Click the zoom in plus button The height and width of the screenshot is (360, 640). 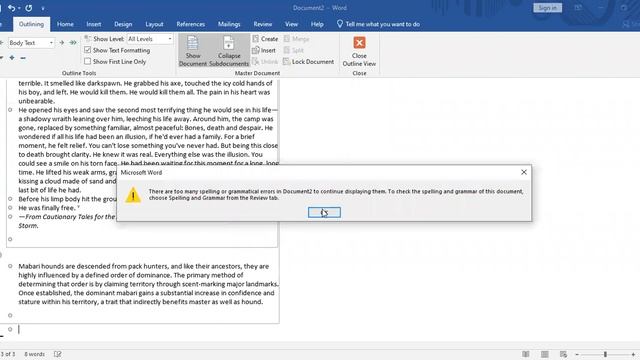(x=633, y=354)
